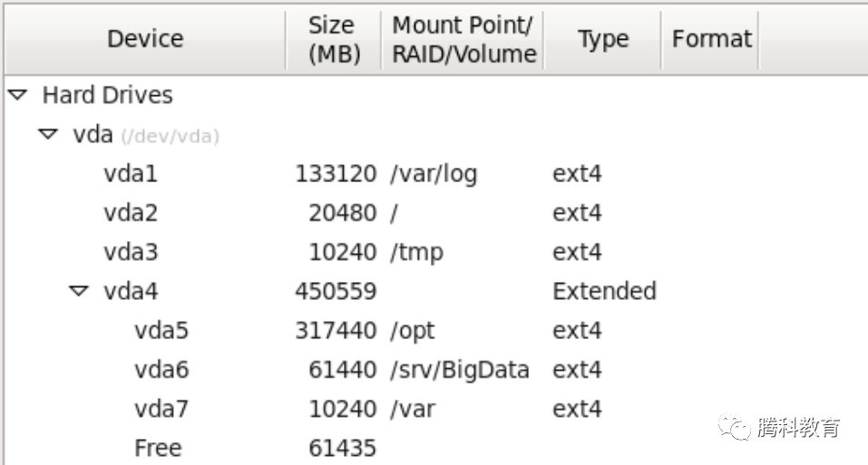Select the vda5 /opt partition
Screen dimensions: 868x465
161,331
